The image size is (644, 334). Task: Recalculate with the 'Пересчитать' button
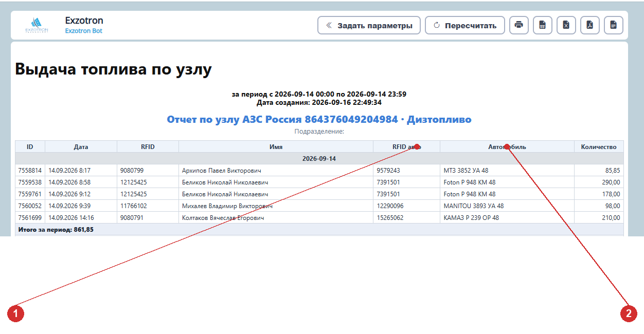coord(465,25)
